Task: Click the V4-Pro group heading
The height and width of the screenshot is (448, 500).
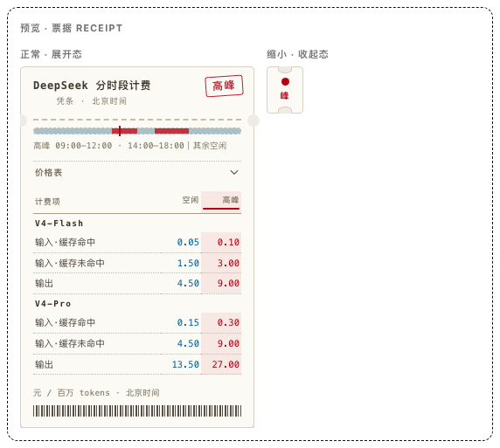Action: tap(53, 304)
